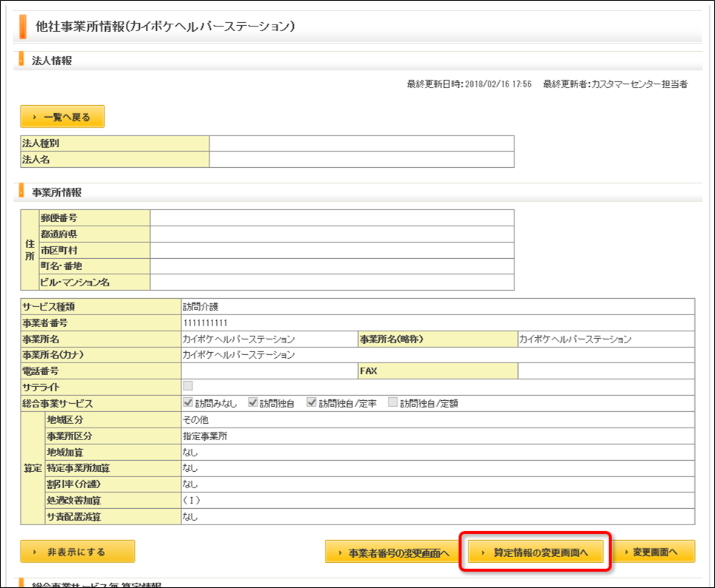
Task: Open 事業者番号の変更画面へ
Action: (394, 552)
